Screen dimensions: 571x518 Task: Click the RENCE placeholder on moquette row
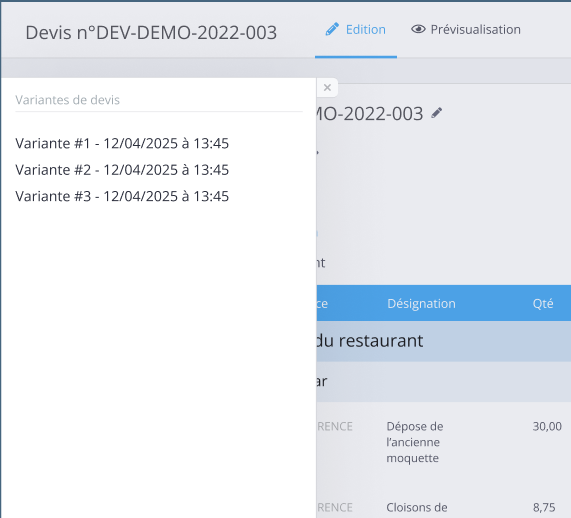(x=335, y=427)
